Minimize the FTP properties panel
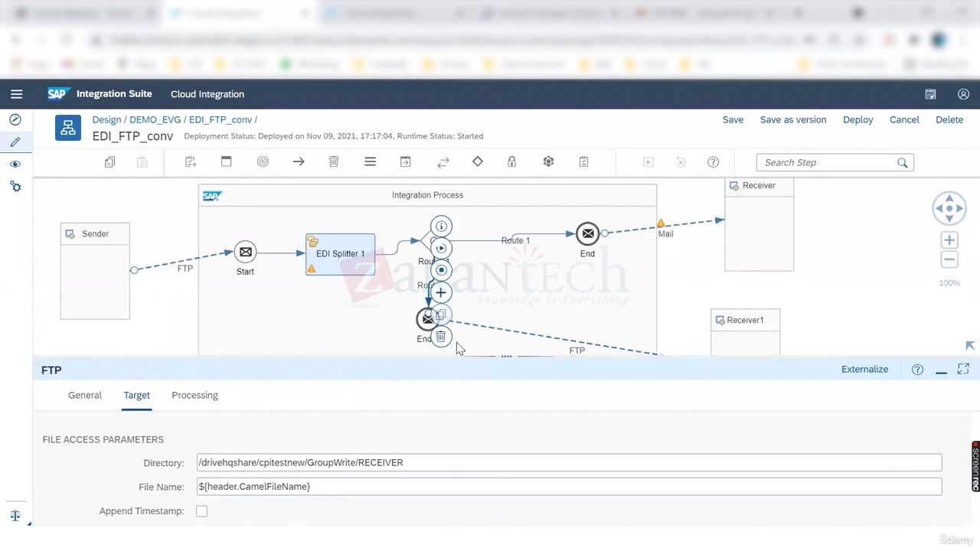The image size is (980, 551). point(941,370)
